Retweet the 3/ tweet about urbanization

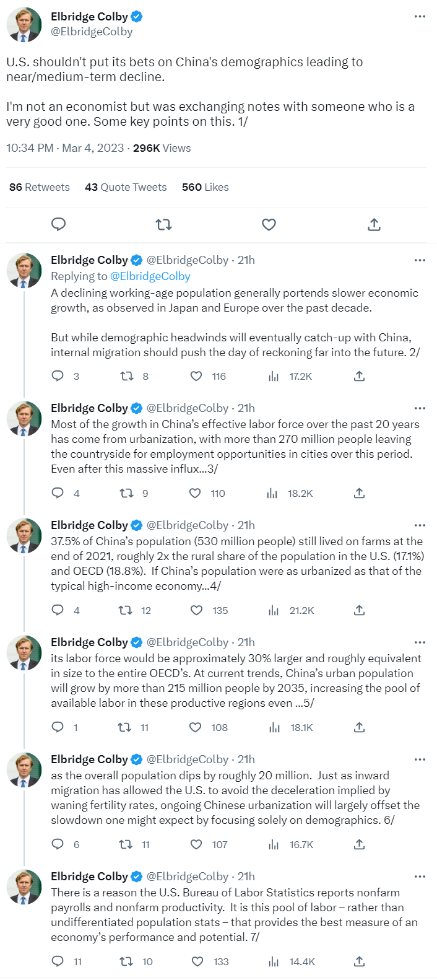click(x=126, y=493)
